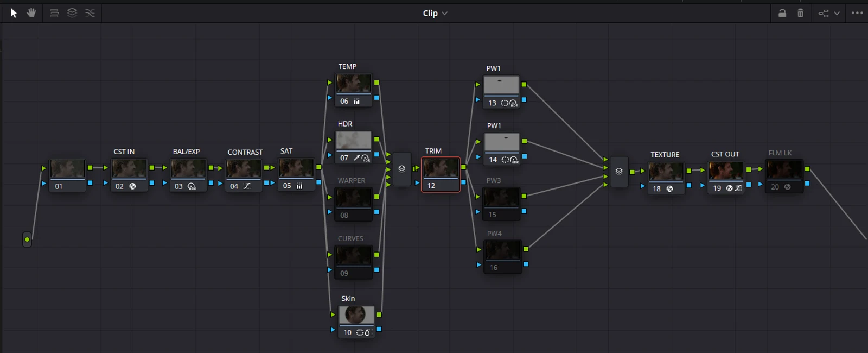Viewport: 868px width, 353px height.
Task: Click the TEXTURE node label
Action: click(665, 155)
